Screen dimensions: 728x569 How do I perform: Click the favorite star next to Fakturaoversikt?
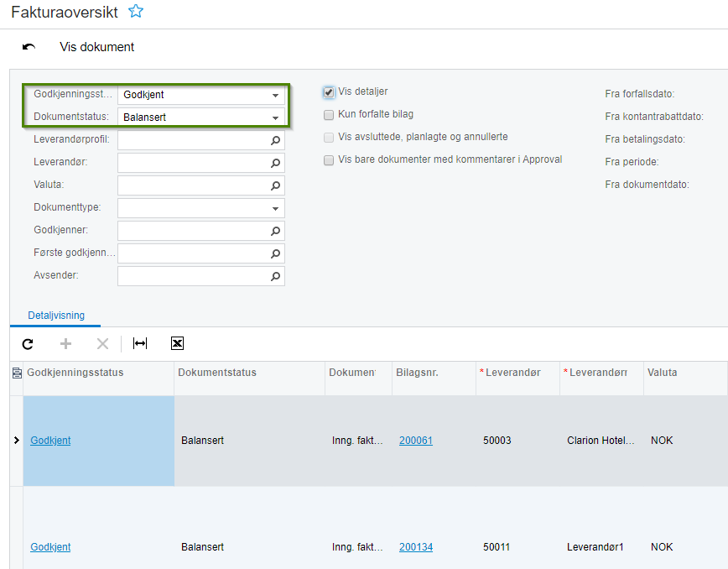[x=136, y=12]
